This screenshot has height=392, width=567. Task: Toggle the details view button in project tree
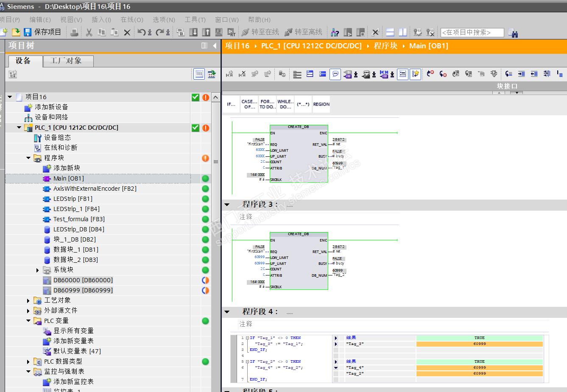click(x=199, y=74)
